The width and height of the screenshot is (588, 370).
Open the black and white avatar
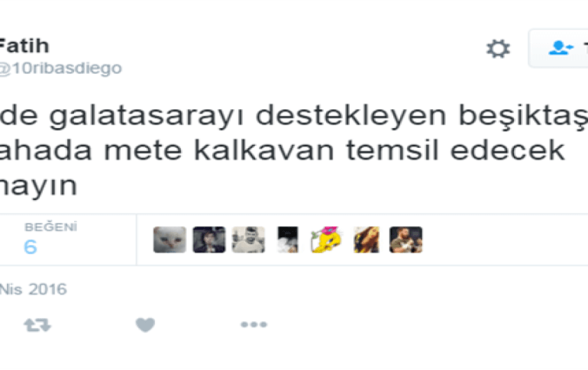[288, 240]
